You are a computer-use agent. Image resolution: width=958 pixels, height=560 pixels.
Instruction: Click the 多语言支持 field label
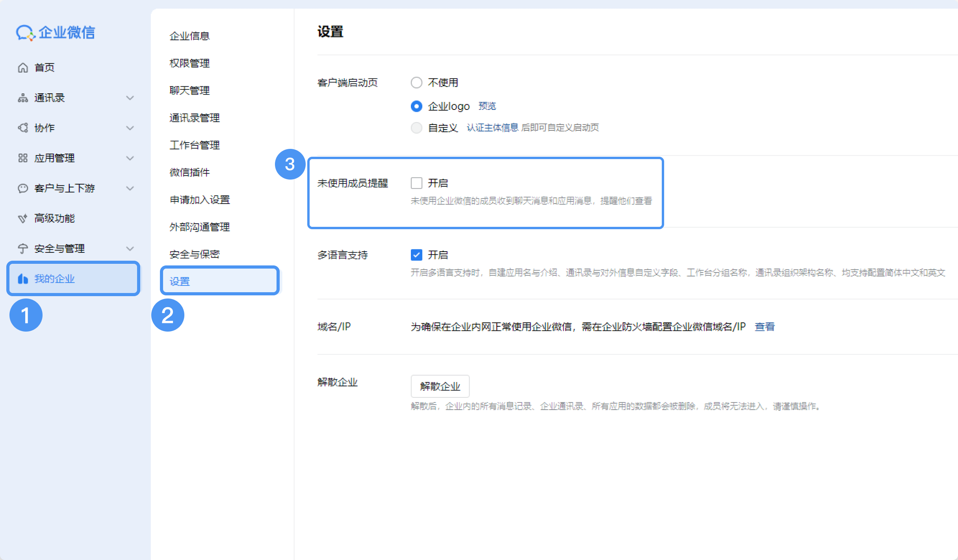tap(343, 255)
